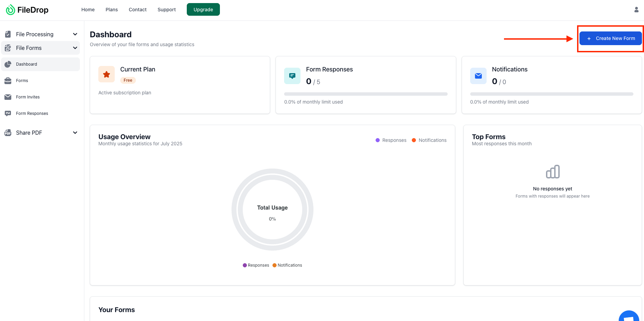Click the Form Responses card message icon
This screenshot has width=644, height=321.
tap(292, 76)
